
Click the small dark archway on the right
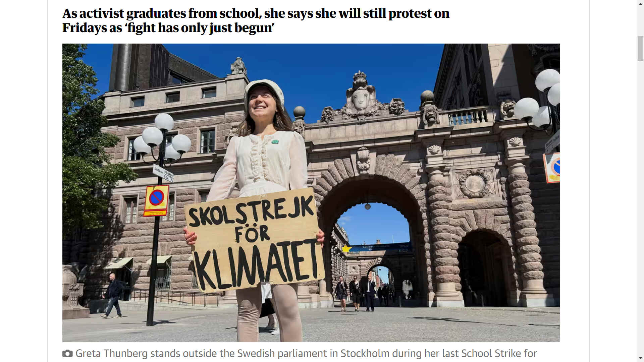coord(482,268)
